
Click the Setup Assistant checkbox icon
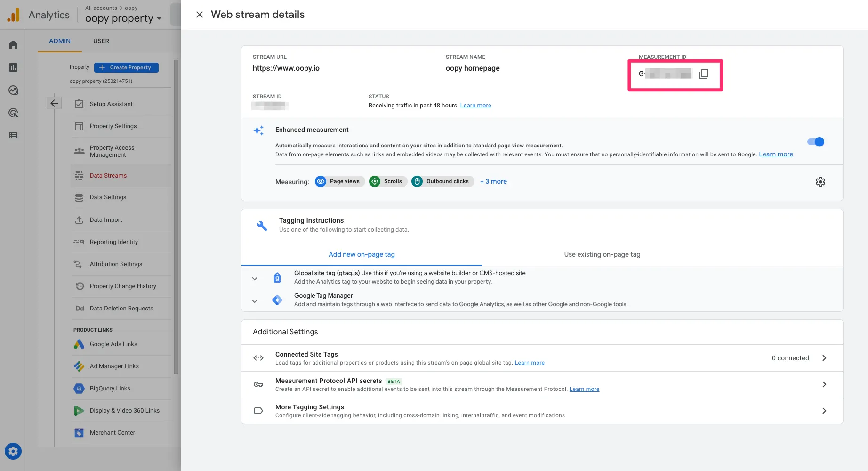79,104
